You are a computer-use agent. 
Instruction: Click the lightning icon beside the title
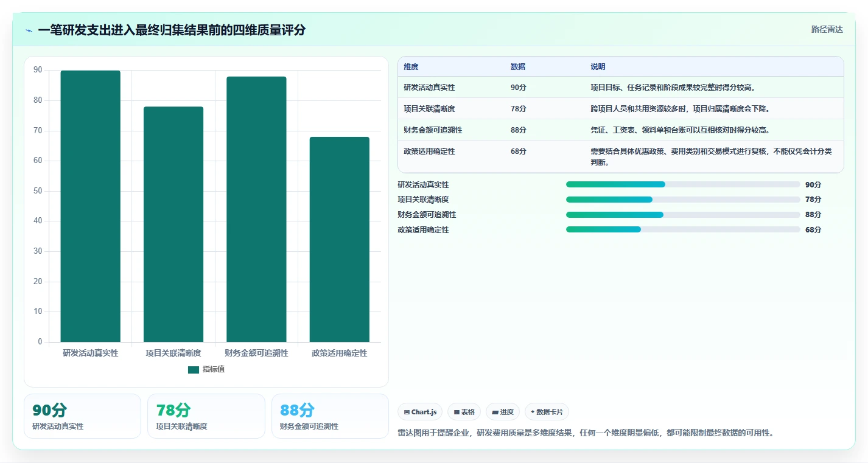coord(29,30)
